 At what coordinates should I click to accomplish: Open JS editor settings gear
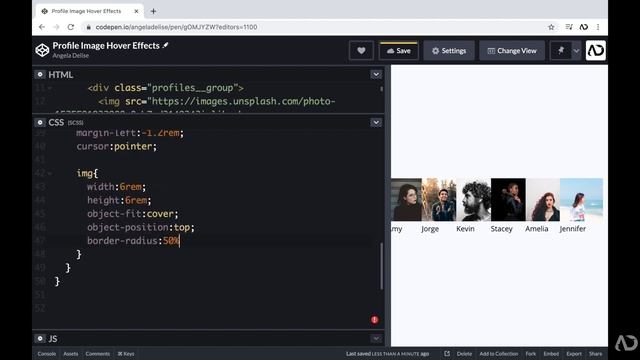(40, 338)
